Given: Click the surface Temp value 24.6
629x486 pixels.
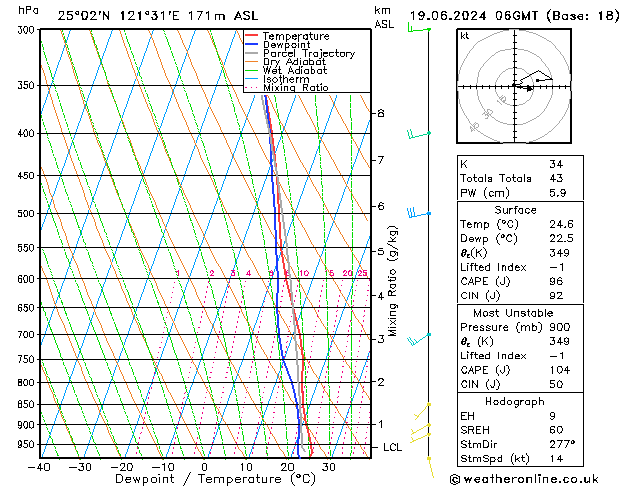Looking at the screenshot, I should [561, 224].
